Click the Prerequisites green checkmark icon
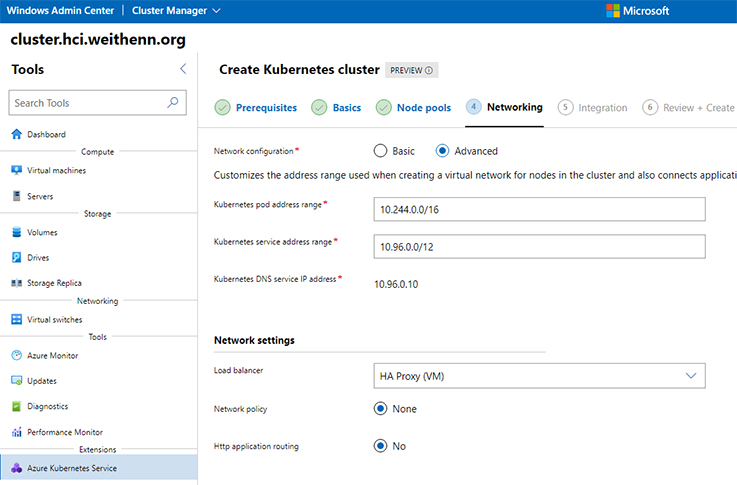This screenshot has width=737, height=485. click(x=222, y=108)
